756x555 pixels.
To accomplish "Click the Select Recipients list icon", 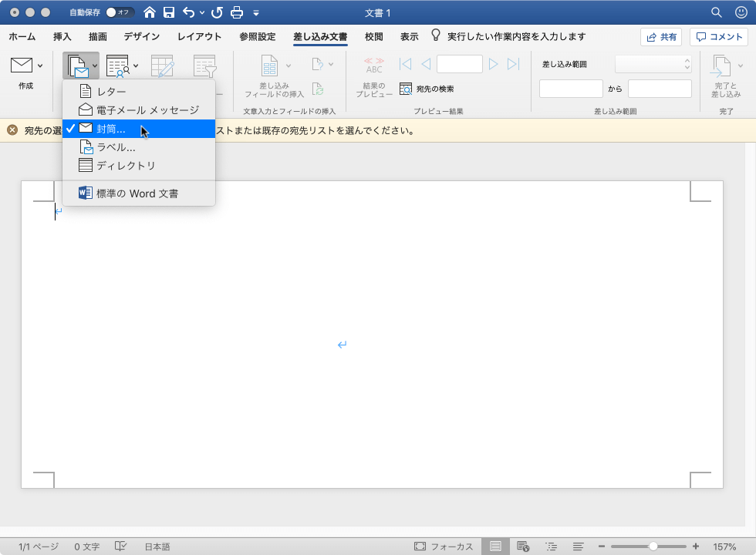I will click(118, 66).
